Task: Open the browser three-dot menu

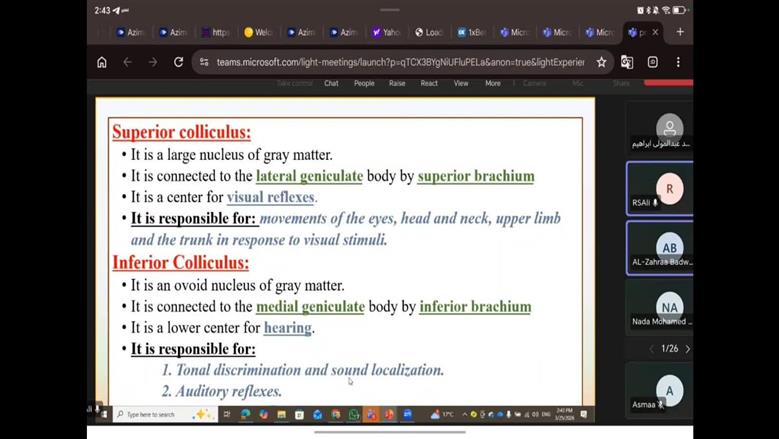Action: [678, 62]
